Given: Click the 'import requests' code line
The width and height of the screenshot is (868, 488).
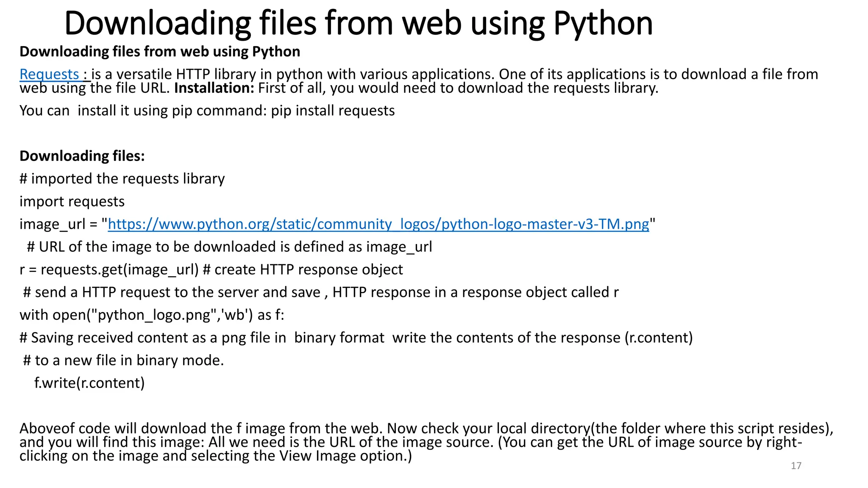Looking at the screenshot, I should (x=72, y=202).
